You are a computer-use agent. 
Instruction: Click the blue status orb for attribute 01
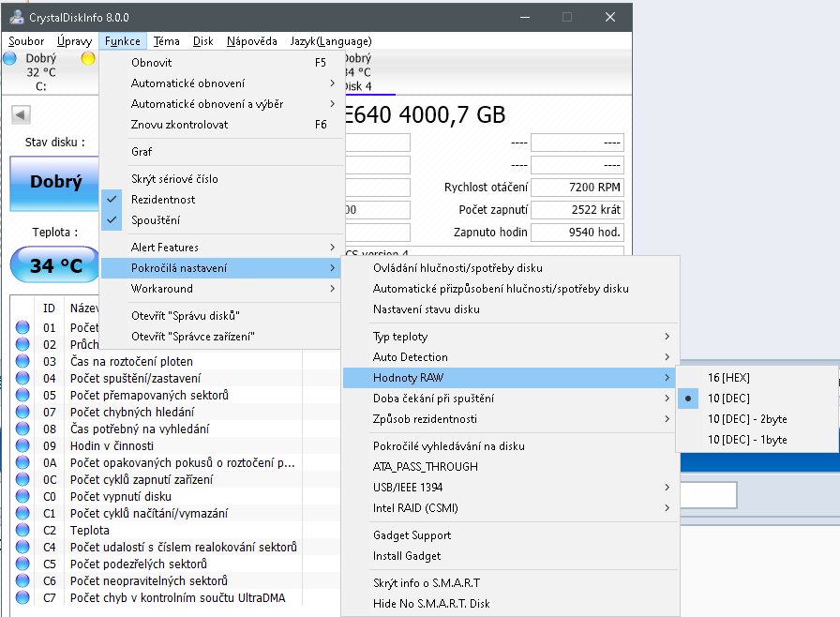[22, 327]
